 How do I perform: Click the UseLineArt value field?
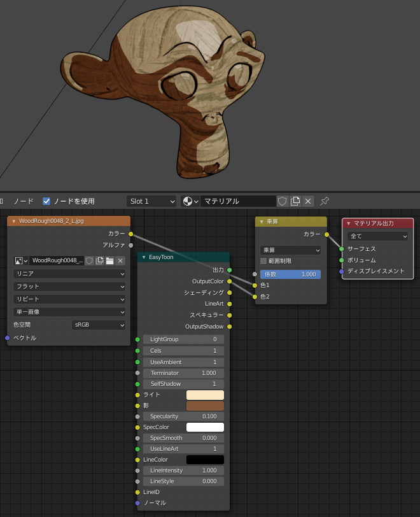coord(184,449)
